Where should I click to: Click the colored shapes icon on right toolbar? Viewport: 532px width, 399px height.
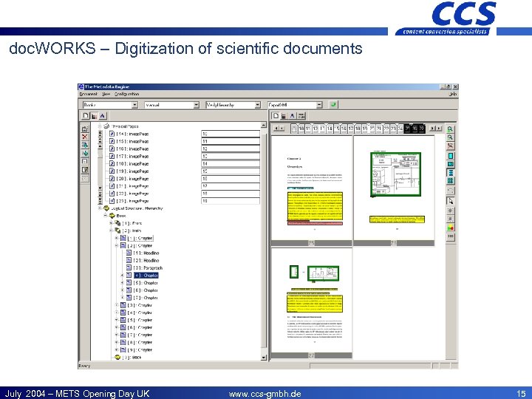[x=450, y=228]
